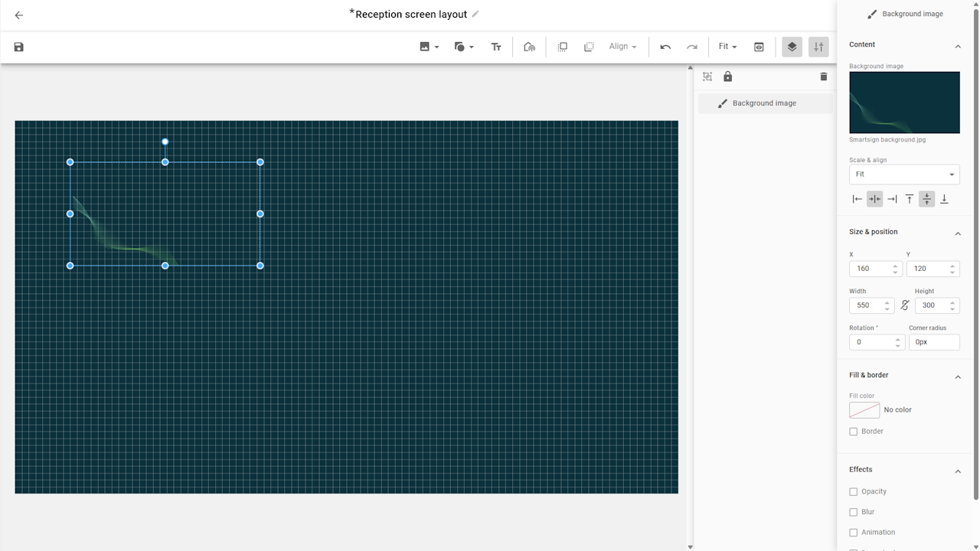This screenshot has height=551, width=980.
Task: Rename layout using pencil icon
Action: tap(475, 14)
